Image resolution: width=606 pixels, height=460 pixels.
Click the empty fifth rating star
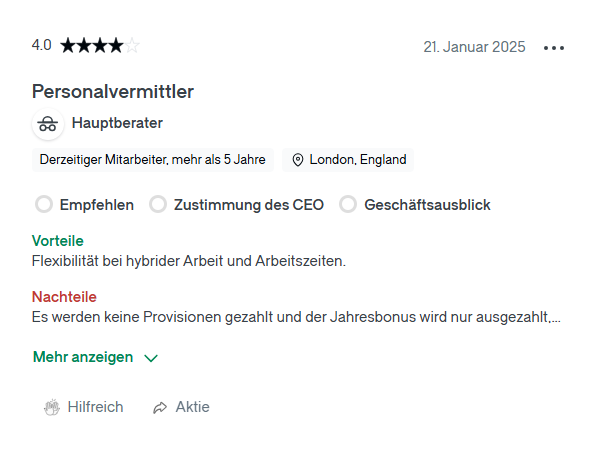tap(132, 46)
